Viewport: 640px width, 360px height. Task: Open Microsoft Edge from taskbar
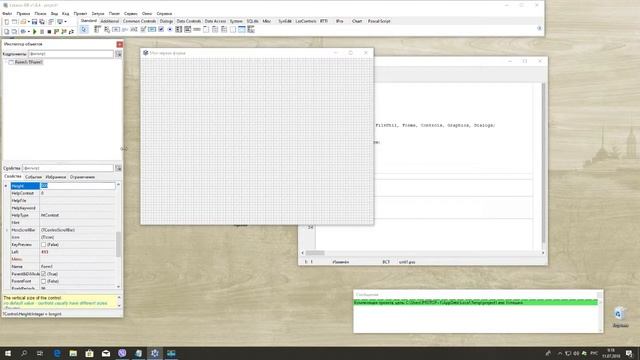coord(57,353)
